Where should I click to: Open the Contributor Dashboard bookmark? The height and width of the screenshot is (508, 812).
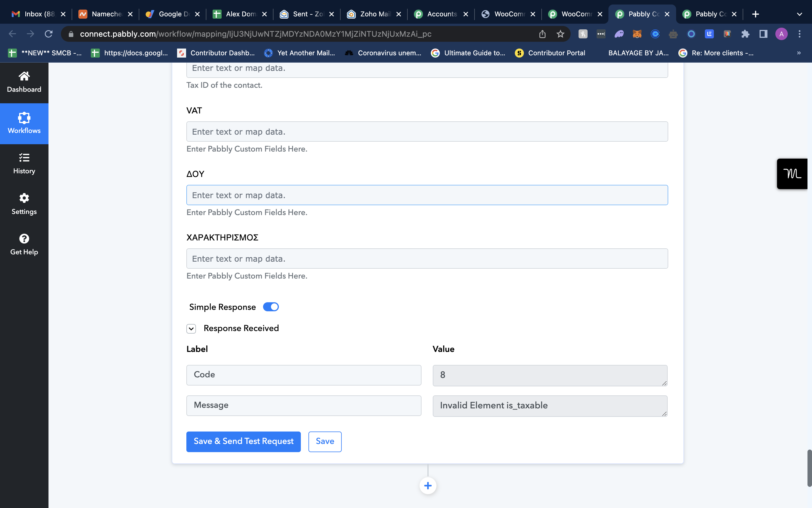216,53
